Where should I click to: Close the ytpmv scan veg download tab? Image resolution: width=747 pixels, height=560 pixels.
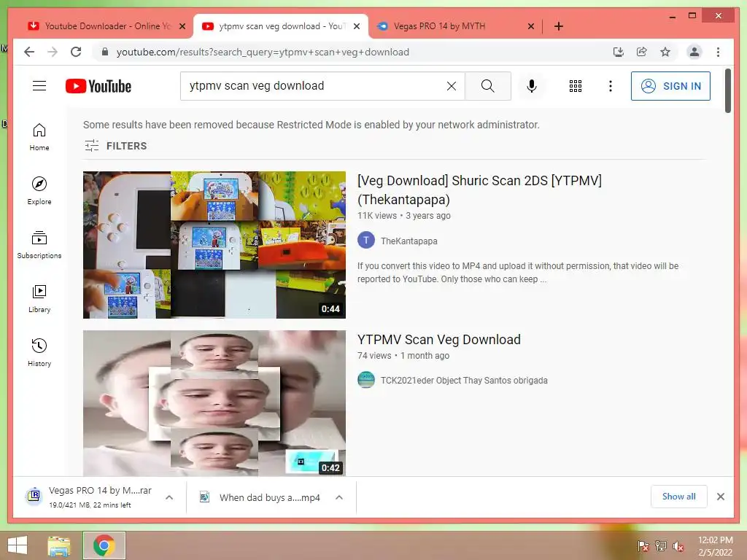click(356, 26)
